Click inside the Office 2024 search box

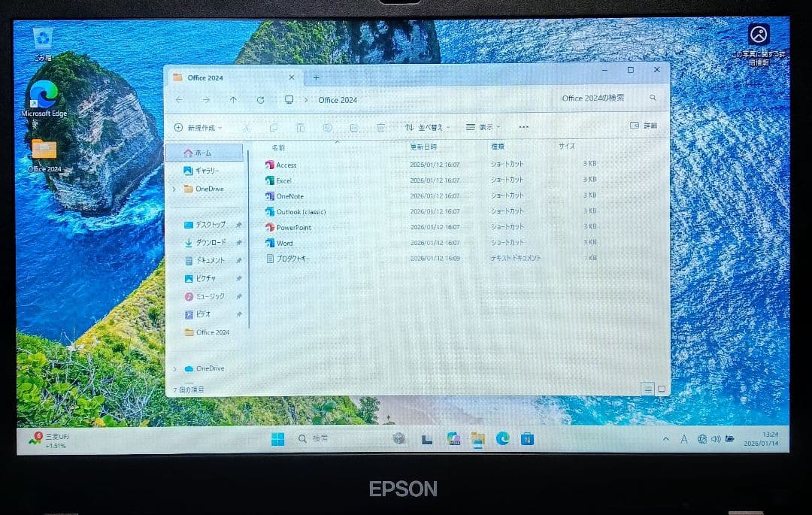598,98
